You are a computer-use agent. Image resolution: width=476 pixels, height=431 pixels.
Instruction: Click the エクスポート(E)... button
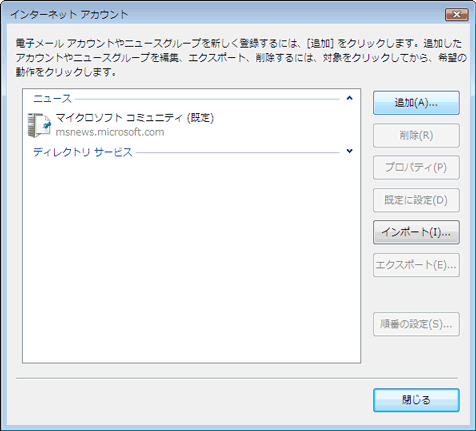[x=416, y=265]
